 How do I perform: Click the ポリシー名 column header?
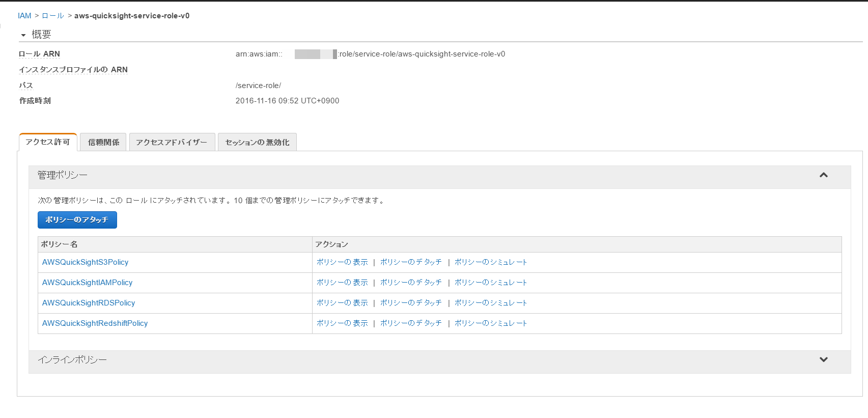coord(60,244)
